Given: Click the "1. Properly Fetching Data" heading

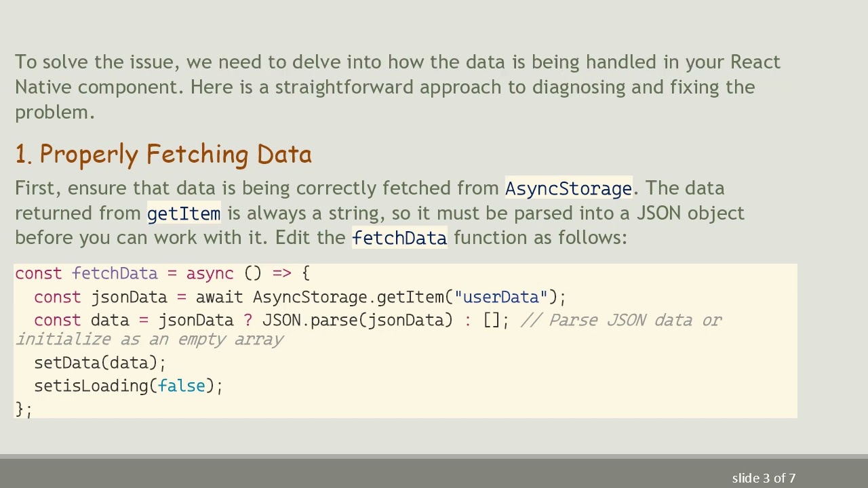Looking at the screenshot, I should tap(163, 155).
